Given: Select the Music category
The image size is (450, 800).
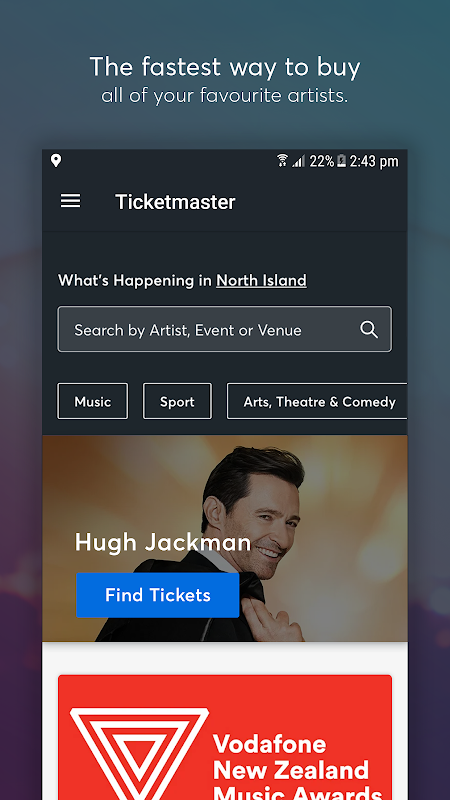Looking at the screenshot, I should [92, 402].
